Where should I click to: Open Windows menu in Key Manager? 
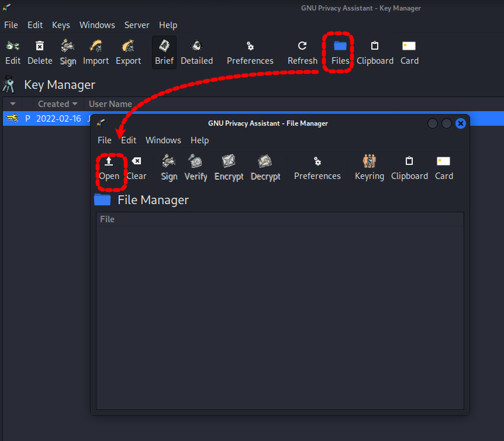(97, 25)
